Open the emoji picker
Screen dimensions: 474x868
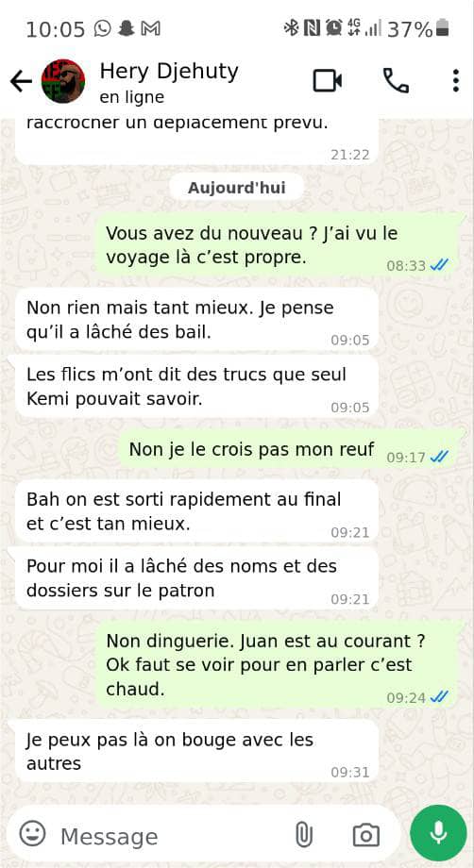tap(33, 833)
